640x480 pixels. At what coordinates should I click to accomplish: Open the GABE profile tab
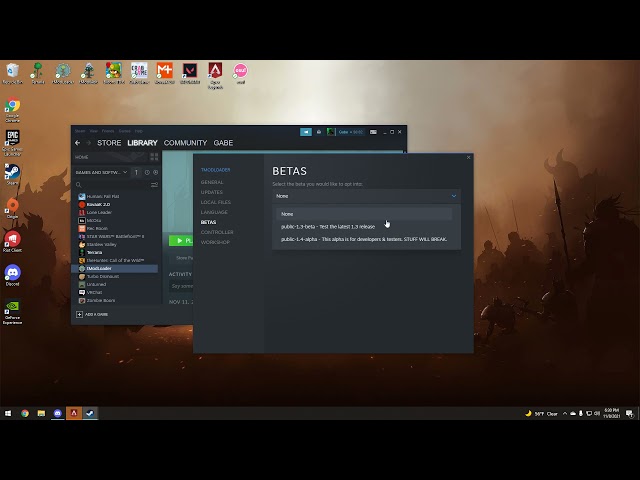pos(223,143)
